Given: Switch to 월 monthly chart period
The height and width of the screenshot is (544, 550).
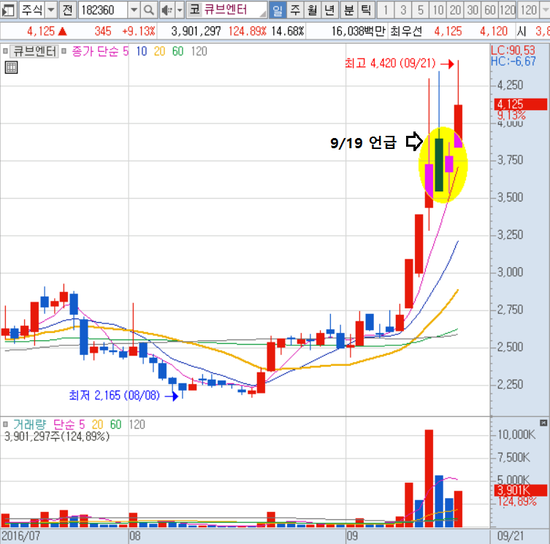Looking at the screenshot, I should [312, 10].
